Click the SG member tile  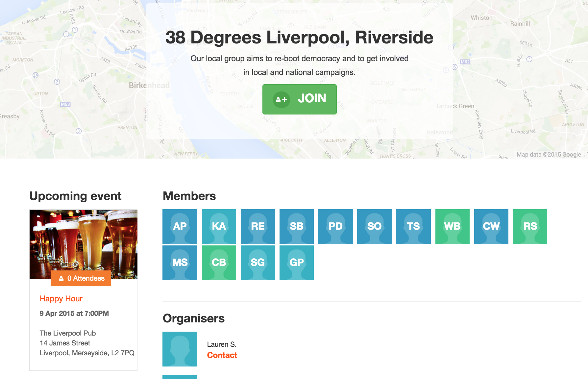click(x=257, y=263)
